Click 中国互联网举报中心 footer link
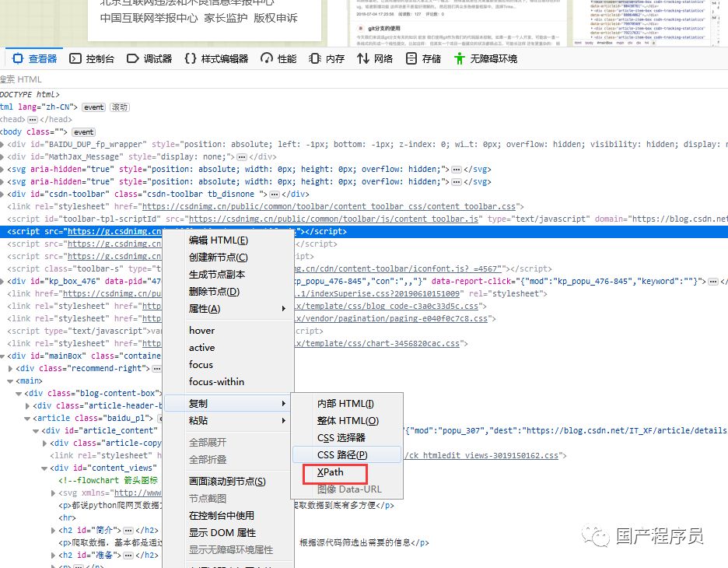The image size is (728, 568). [x=149, y=18]
